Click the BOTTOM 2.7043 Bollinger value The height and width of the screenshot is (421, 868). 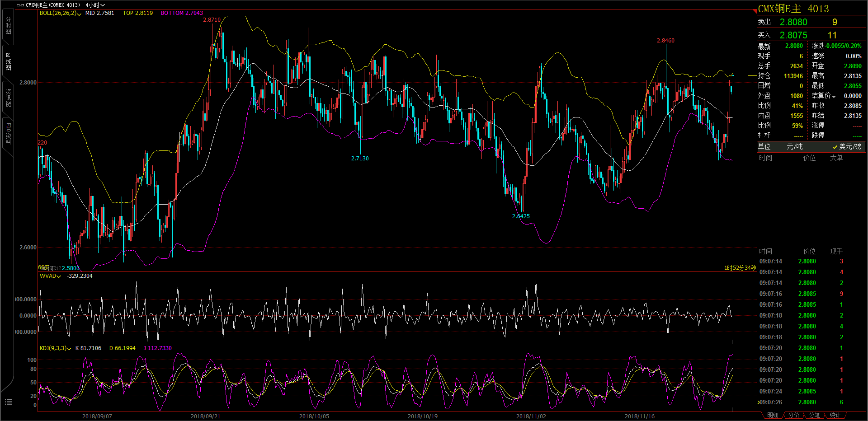coord(182,13)
